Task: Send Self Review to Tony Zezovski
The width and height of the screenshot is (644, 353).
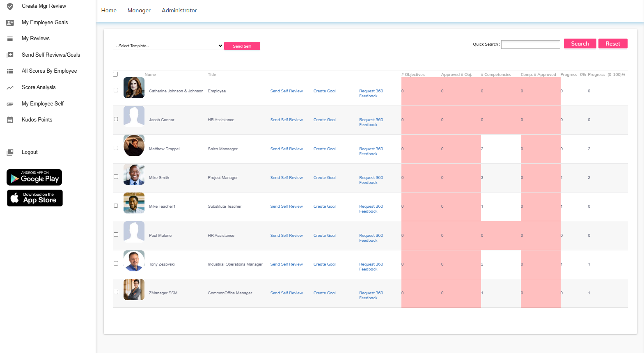Action: [286, 264]
